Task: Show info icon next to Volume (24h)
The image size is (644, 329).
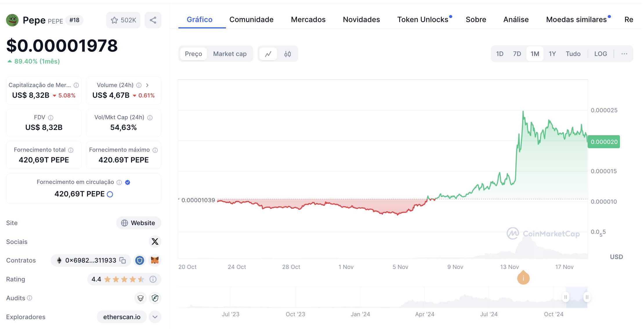Action: [x=139, y=85]
